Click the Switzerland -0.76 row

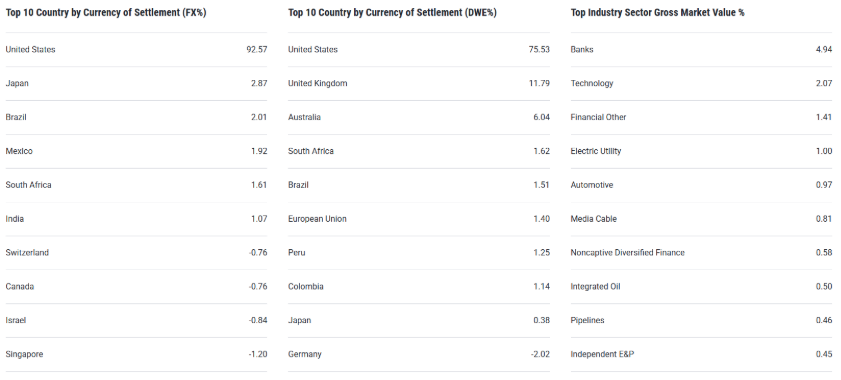coord(136,253)
